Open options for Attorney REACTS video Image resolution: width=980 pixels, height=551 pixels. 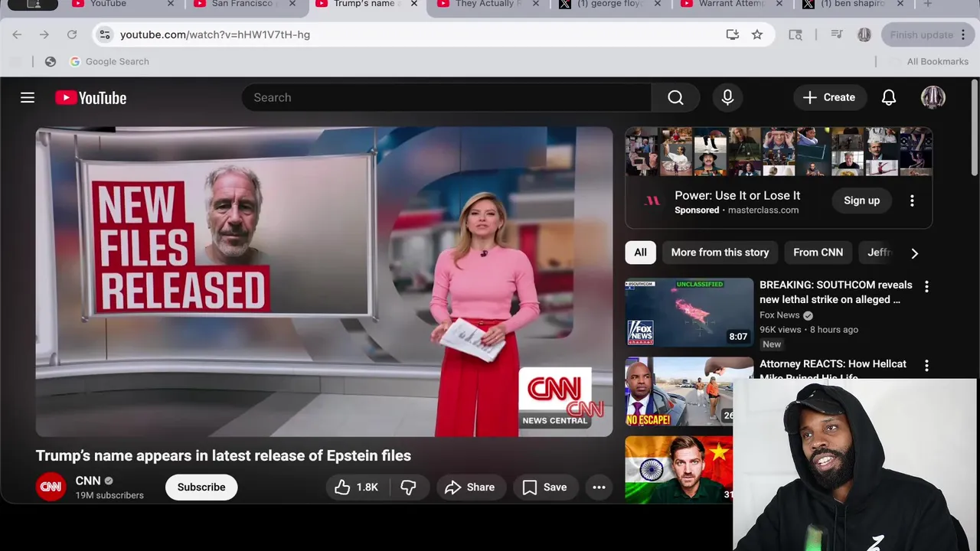[926, 366]
